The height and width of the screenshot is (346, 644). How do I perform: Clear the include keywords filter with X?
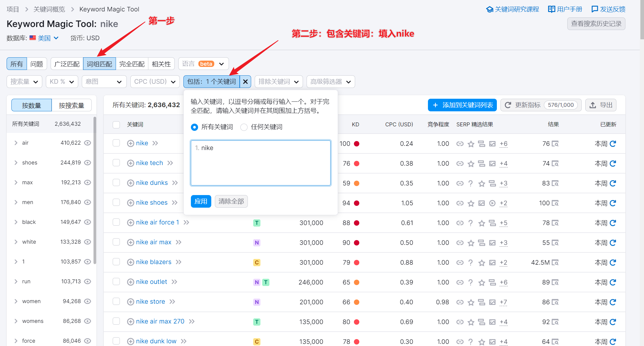pos(245,82)
